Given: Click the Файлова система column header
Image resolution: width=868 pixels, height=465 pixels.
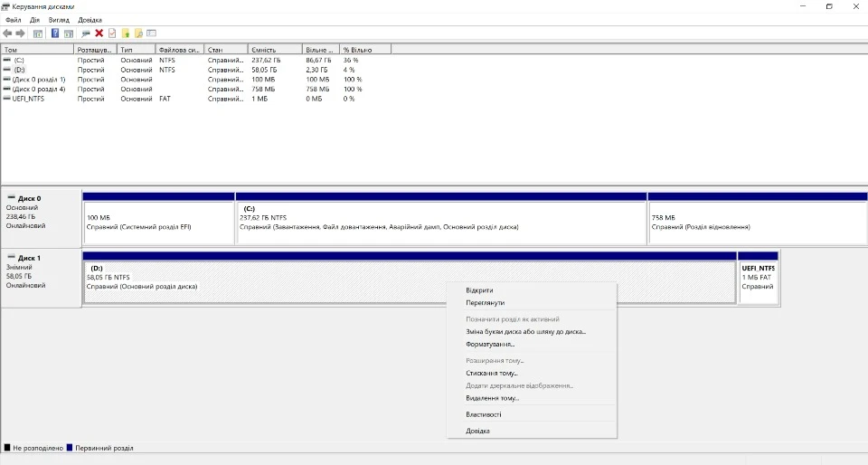Looking at the screenshot, I should [x=178, y=50].
